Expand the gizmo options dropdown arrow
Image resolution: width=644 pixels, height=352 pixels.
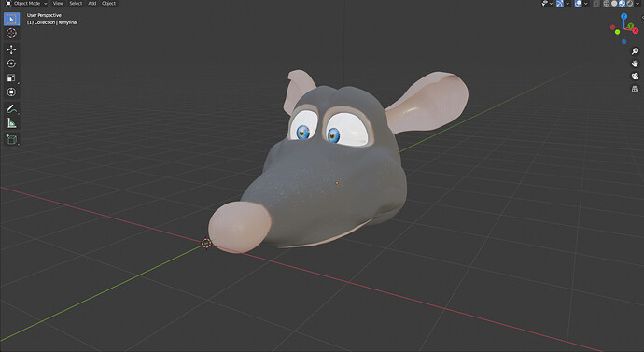tap(567, 4)
